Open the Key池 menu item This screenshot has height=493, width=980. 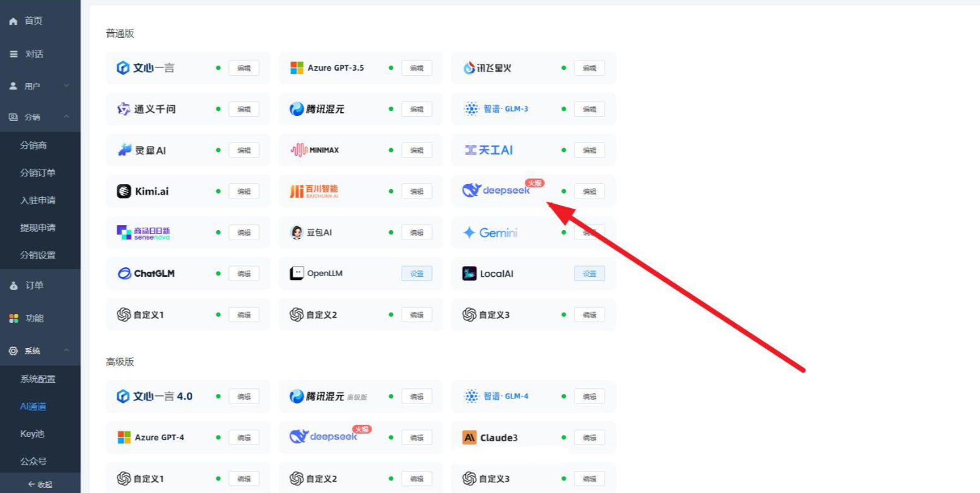[x=32, y=434]
